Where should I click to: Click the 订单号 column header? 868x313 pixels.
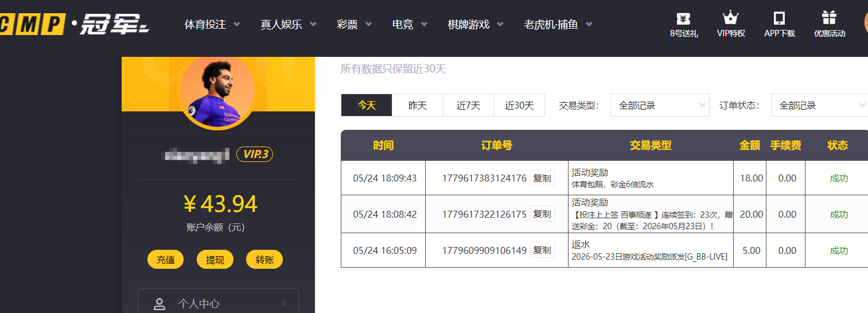tap(497, 145)
